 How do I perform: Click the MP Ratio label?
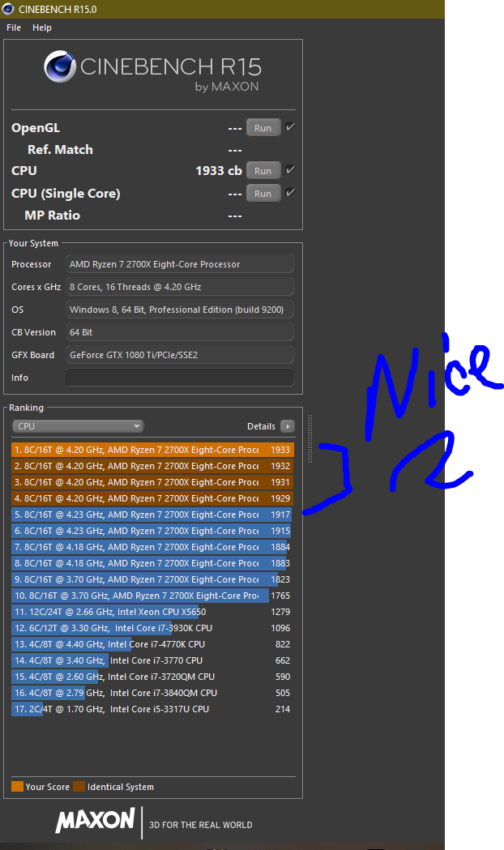[x=52, y=216]
